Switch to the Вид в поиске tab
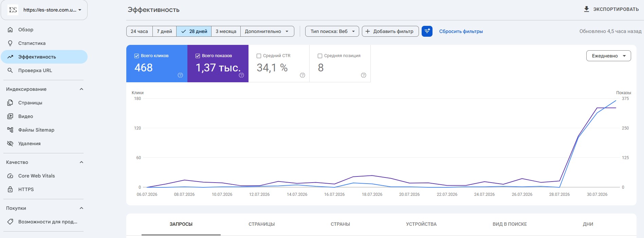 [510, 224]
